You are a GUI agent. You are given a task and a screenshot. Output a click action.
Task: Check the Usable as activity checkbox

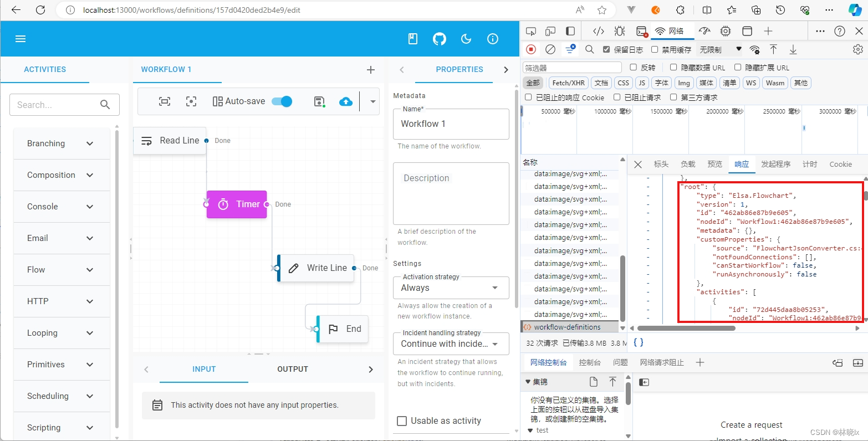click(x=402, y=421)
